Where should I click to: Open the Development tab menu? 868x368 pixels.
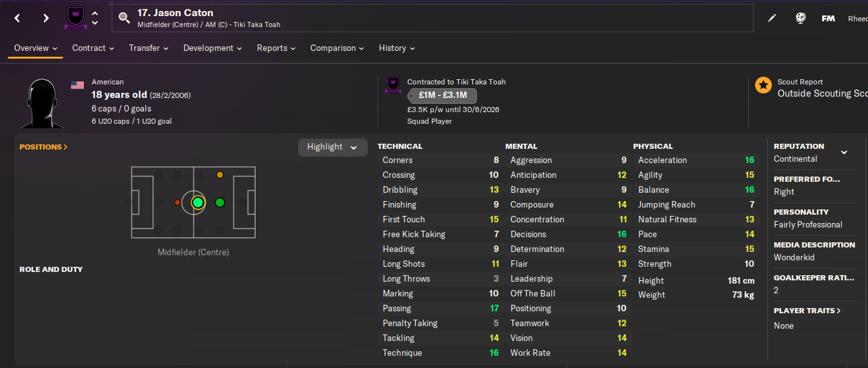pyautogui.click(x=212, y=48)
